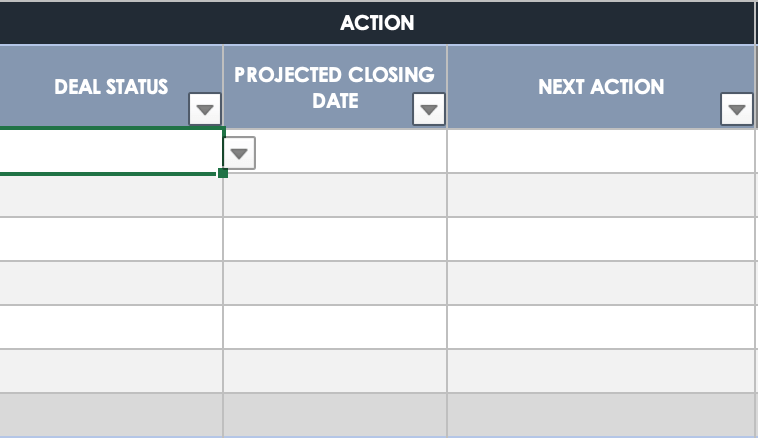
Task: Select the bottom darker row's Deal Status cell
Action: click(110, 414)
